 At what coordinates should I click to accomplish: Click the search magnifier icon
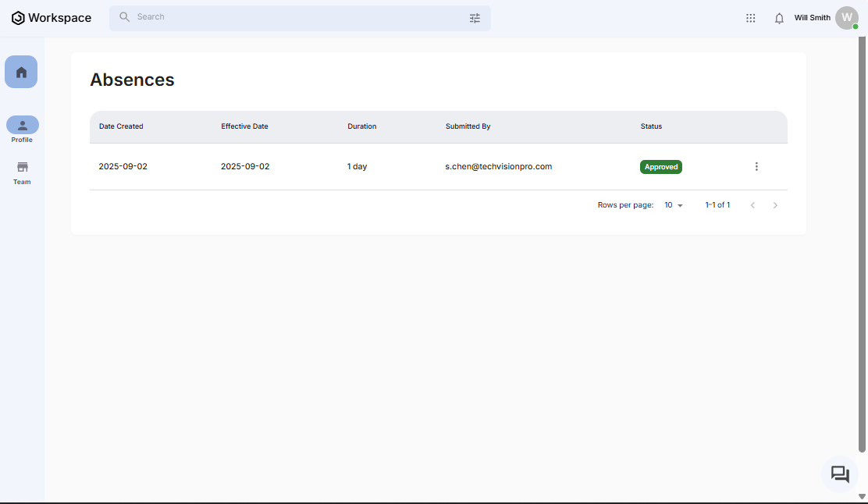coord(125,17)
